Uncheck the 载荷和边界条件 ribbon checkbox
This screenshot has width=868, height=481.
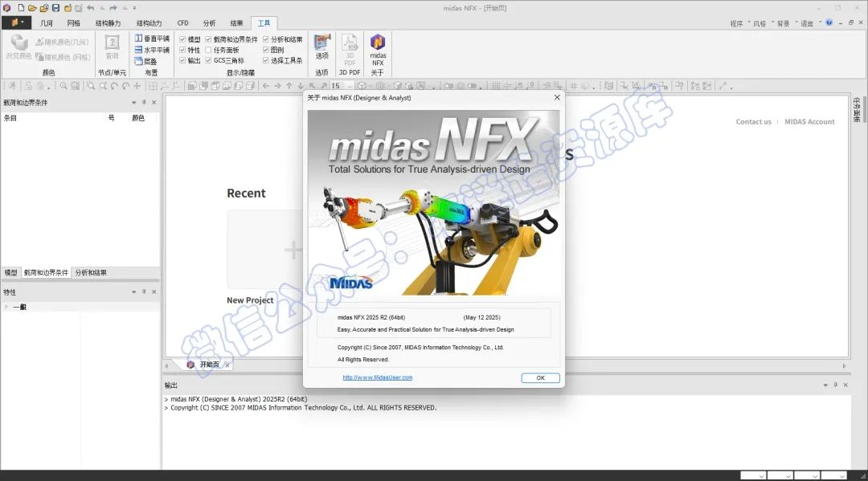click(209, 39)
